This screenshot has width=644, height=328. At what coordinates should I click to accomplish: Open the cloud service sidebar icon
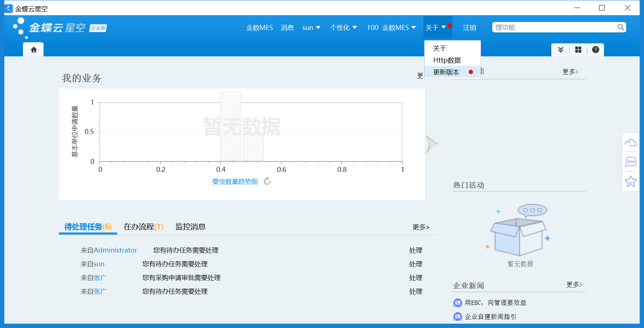631,143
